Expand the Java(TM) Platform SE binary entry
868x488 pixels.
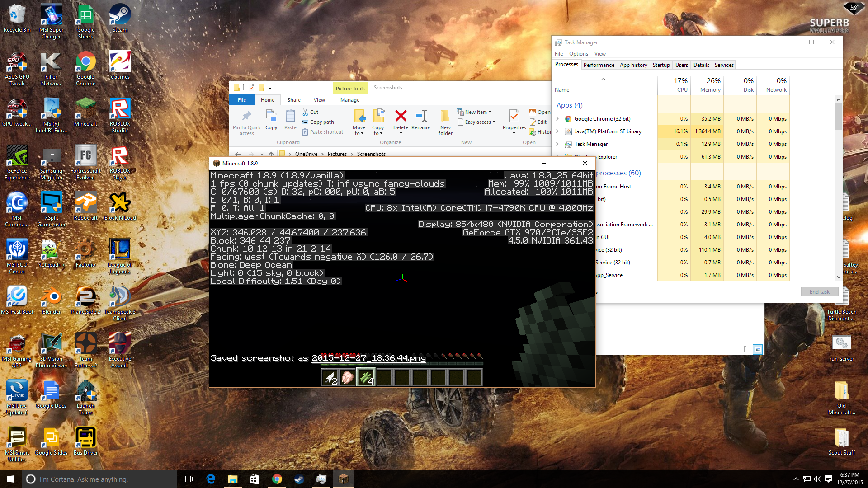point(557,131)
